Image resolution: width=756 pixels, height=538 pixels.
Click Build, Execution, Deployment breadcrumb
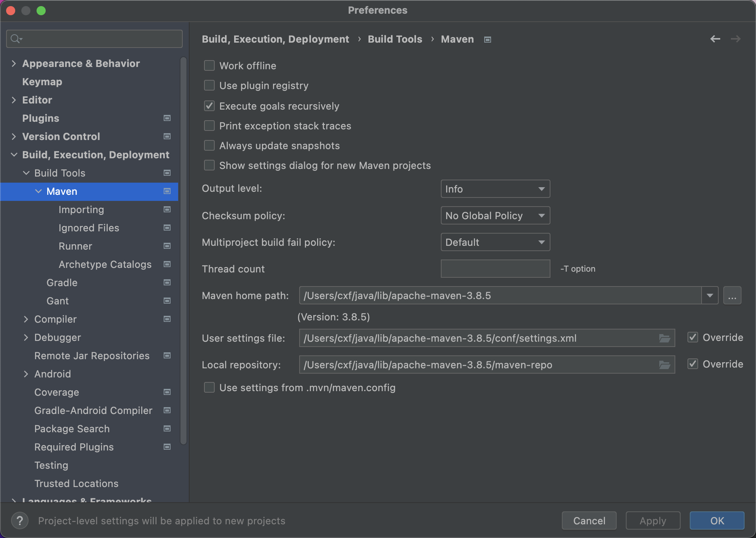coord(275,39)
